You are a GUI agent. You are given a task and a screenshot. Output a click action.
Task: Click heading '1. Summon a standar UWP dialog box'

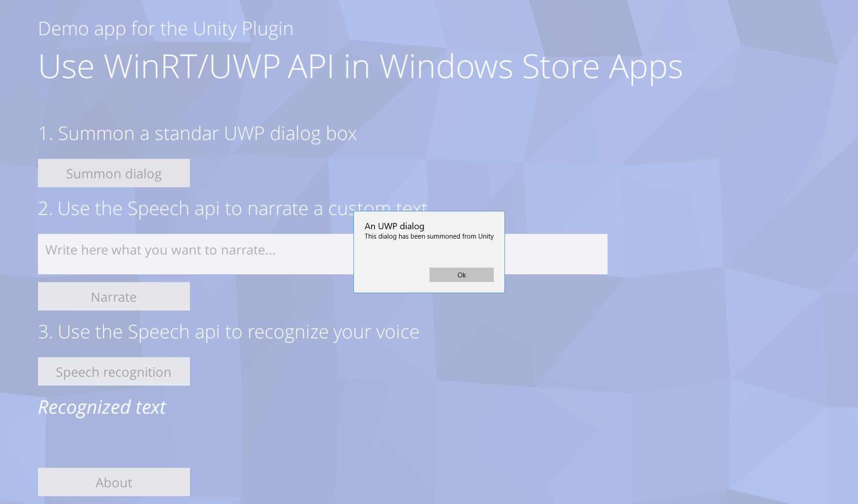198,133
